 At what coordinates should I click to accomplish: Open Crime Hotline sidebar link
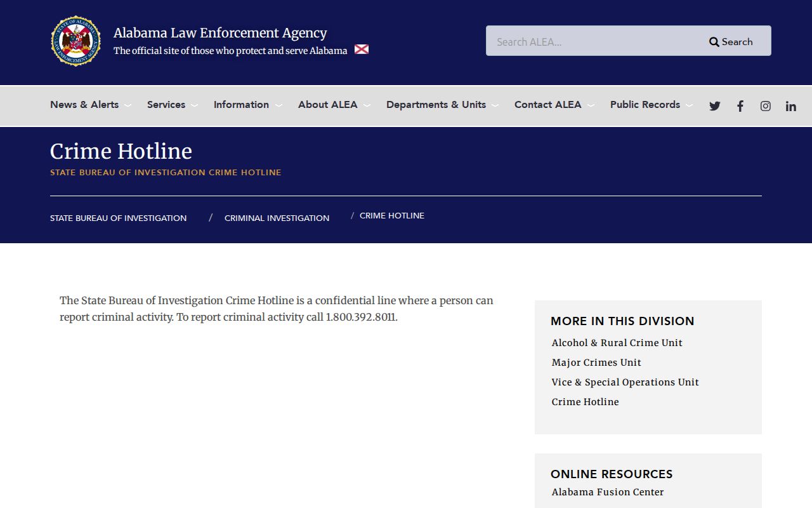[586, 402]
